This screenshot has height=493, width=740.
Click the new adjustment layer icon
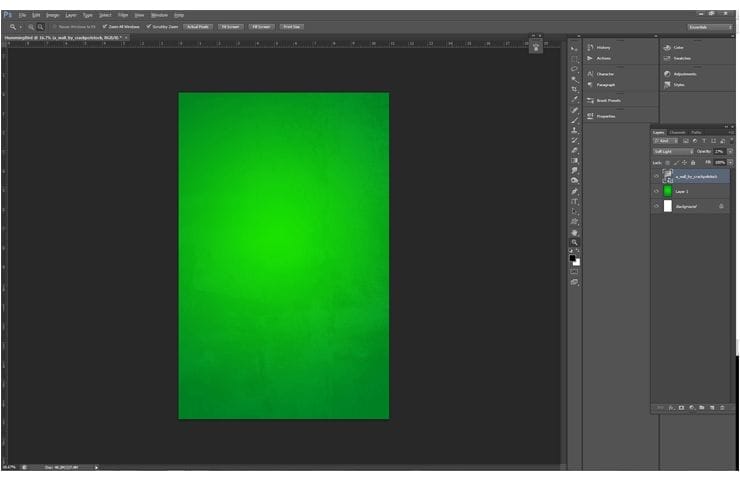692,408
